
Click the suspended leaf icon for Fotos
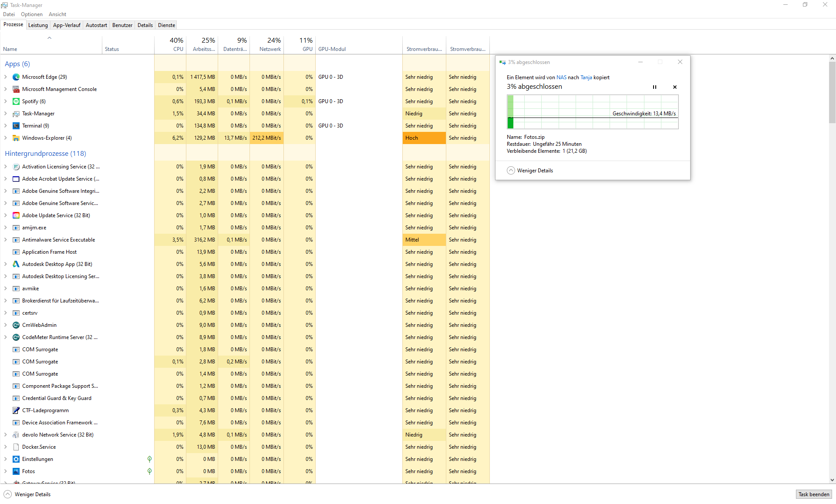click(149, 471)
